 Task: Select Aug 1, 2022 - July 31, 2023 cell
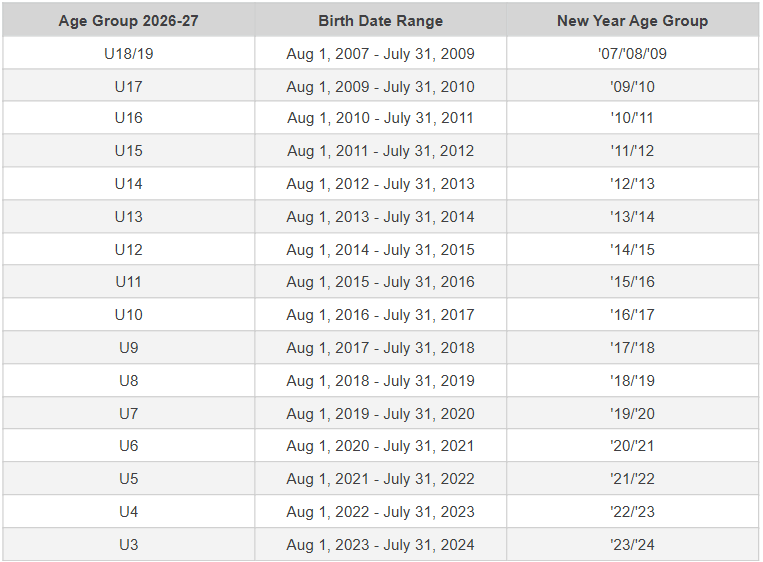[380, 512]
